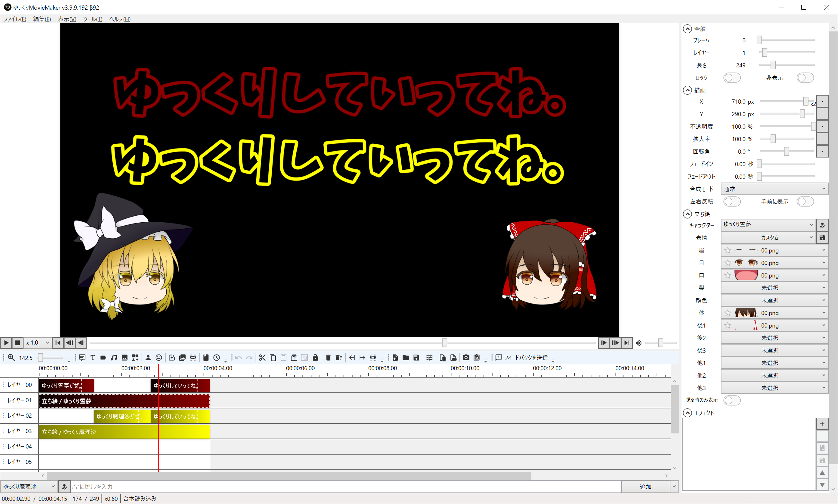Enable the 手前に表示 switch
838x504 pixels.
[x=805, y=202]
